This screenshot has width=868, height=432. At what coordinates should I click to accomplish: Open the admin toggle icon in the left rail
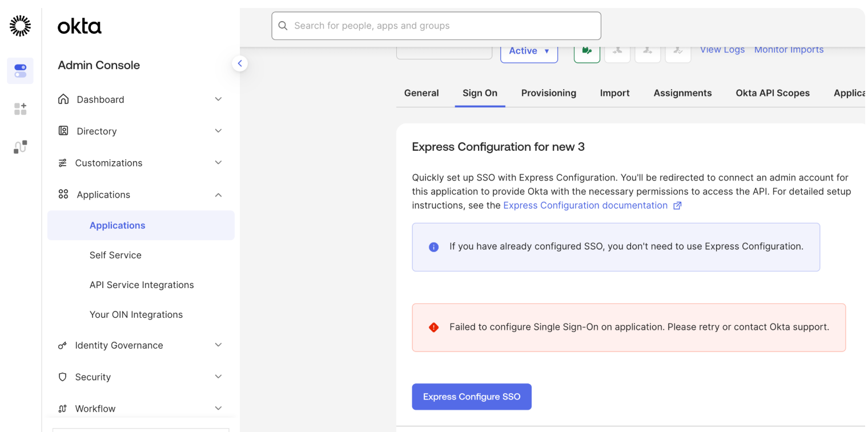tap(20, 71)
